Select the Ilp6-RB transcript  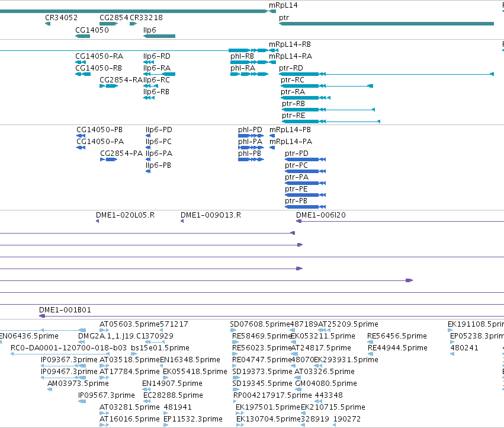[149, 98]
